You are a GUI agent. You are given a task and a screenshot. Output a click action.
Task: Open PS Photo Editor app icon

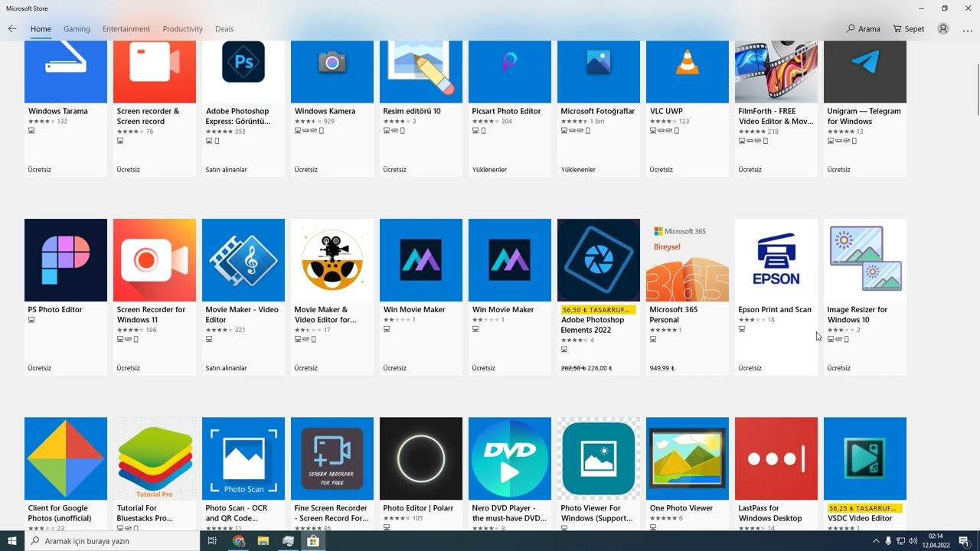click(x=66, y=260)
